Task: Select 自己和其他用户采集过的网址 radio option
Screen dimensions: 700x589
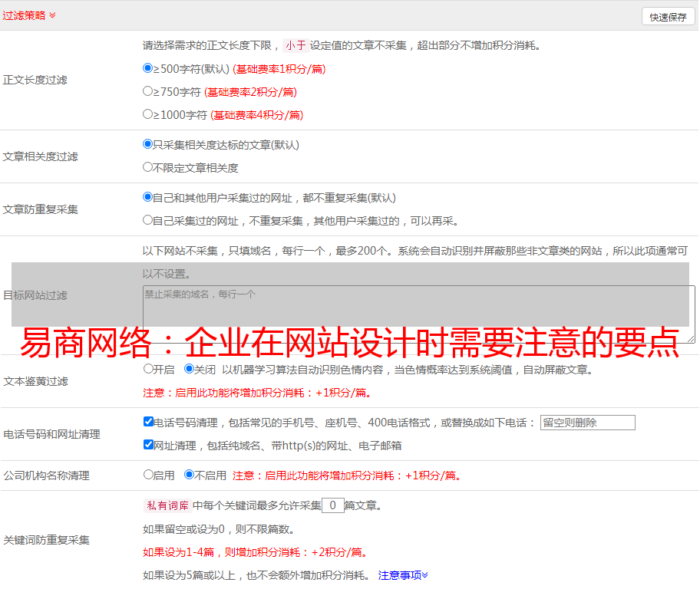Action: (x=148, y=197)
